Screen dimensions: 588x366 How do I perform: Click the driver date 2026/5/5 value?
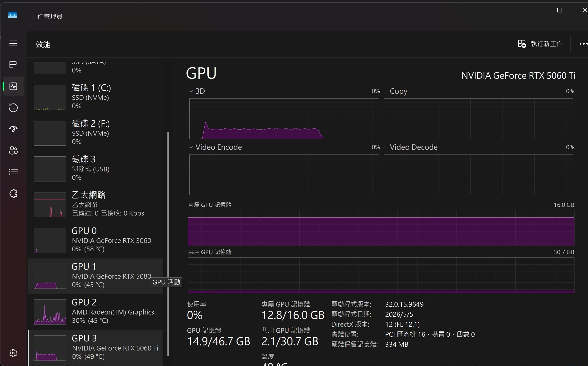coord(399,314)
